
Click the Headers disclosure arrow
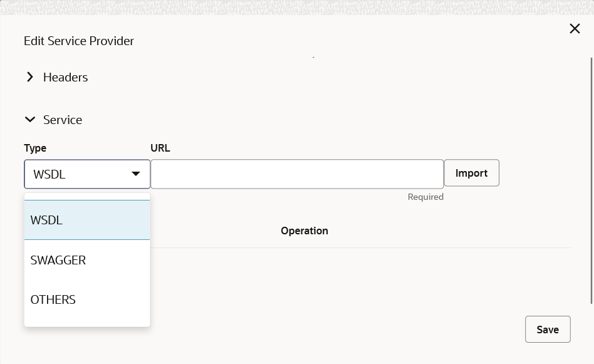coord(29,76)
